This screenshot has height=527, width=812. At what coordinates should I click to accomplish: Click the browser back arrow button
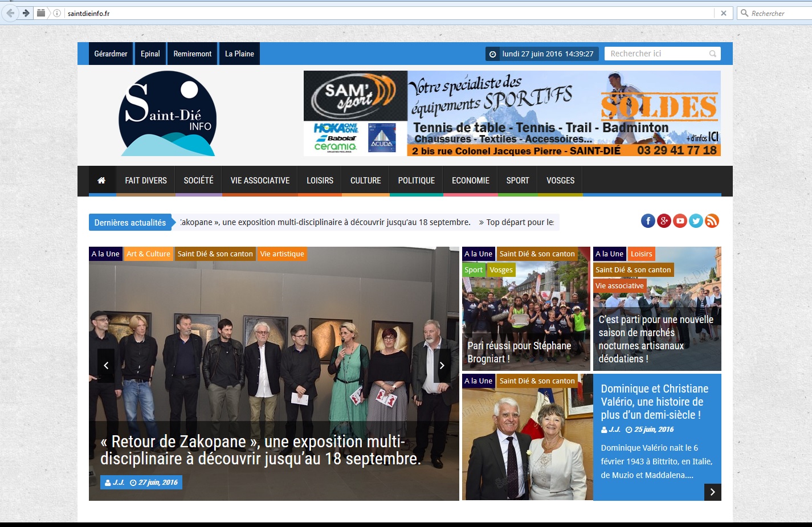coord(10,13)
